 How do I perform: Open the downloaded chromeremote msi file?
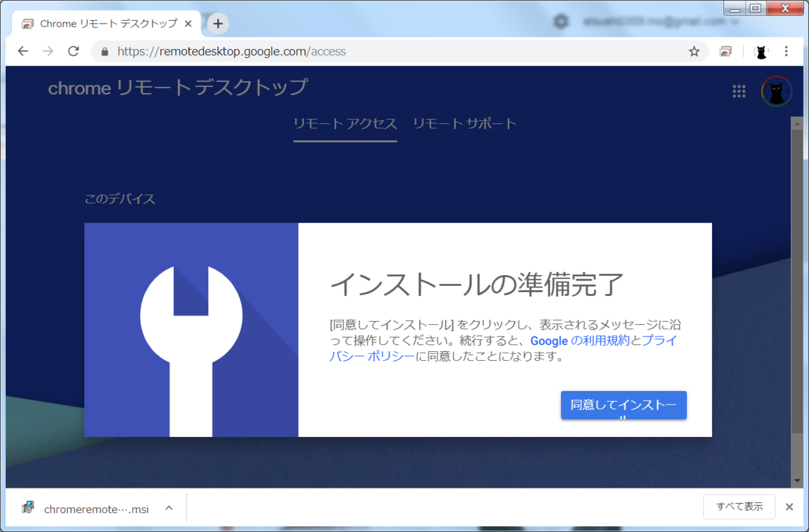[96, 509]
